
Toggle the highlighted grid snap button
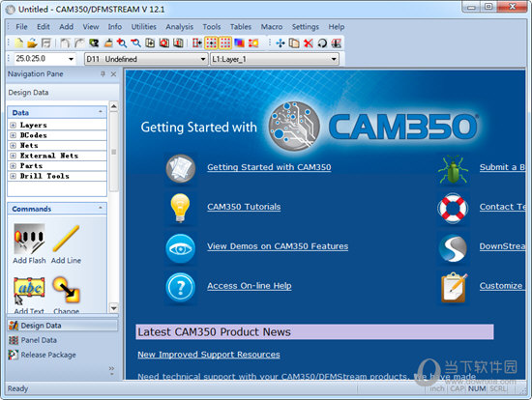click(x=211, y=43)
